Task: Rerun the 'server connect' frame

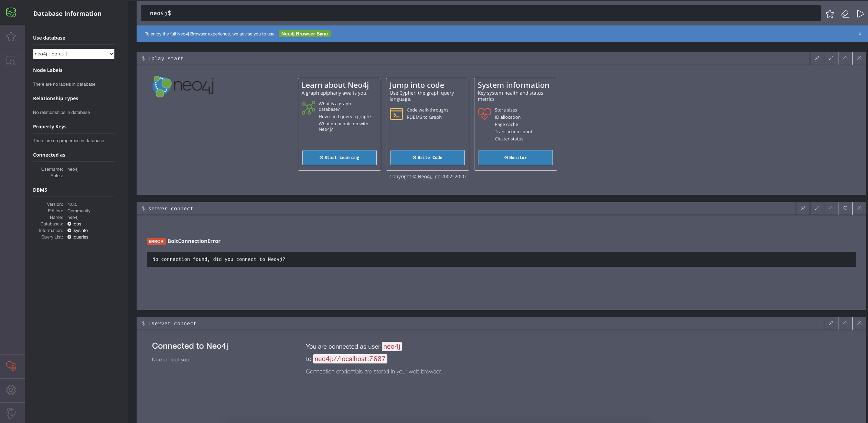Action: pos(845,208)
